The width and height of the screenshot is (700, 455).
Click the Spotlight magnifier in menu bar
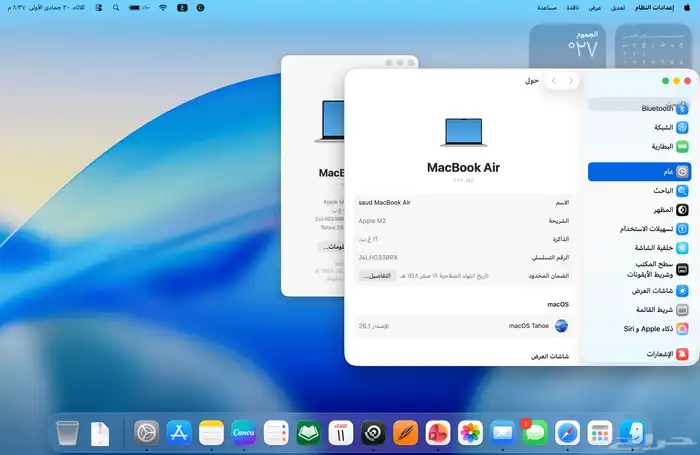(116, 8)
